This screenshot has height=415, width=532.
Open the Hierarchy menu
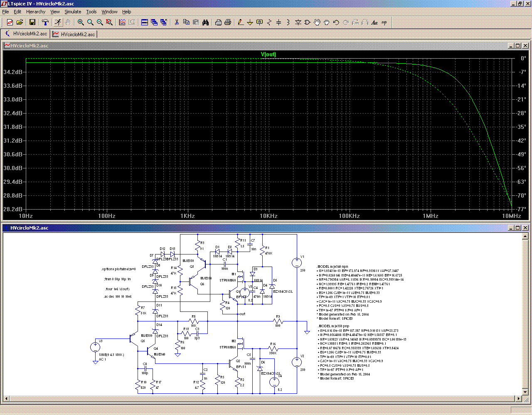point(36,12)
